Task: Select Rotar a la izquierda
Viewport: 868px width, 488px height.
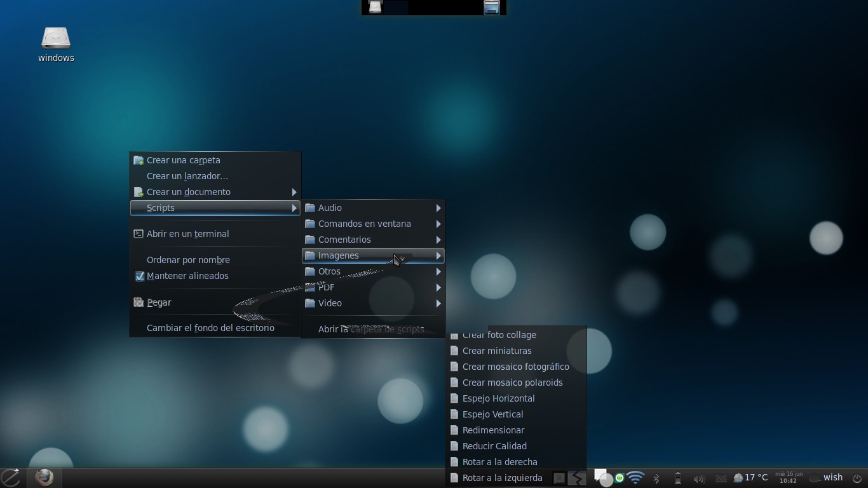Action: [x=516, y=478]
